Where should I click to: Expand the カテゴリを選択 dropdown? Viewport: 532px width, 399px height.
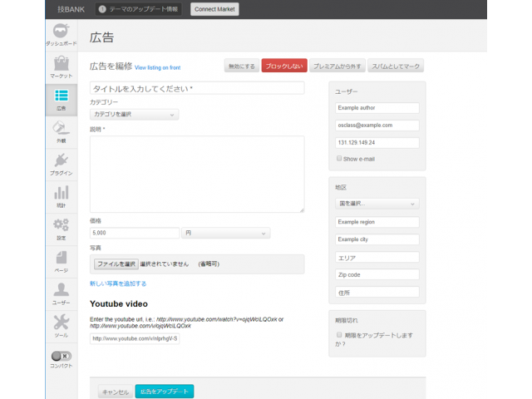pos(134,115)
